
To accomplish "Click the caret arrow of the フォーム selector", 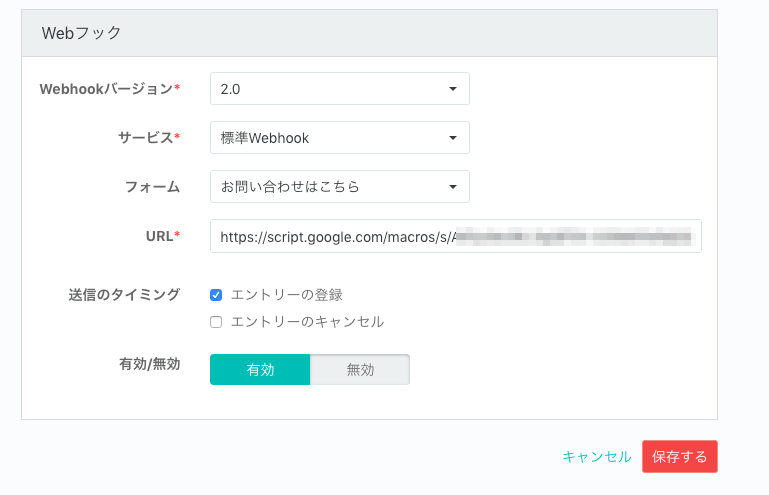I will click(453, 187).
